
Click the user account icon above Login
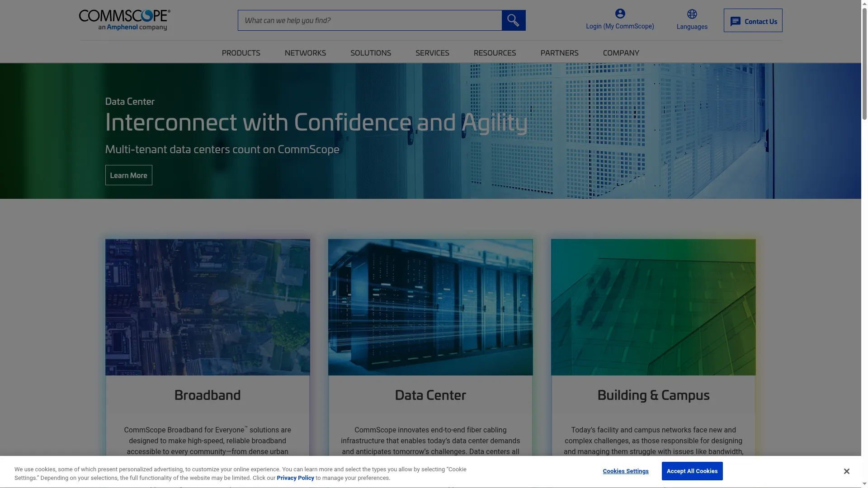(620, 14)
